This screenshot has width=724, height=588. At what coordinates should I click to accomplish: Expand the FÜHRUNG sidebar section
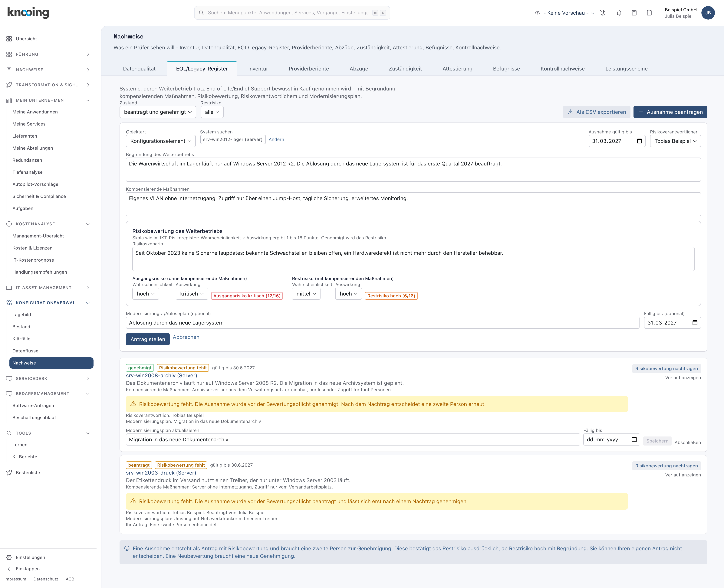pos(48,54)
